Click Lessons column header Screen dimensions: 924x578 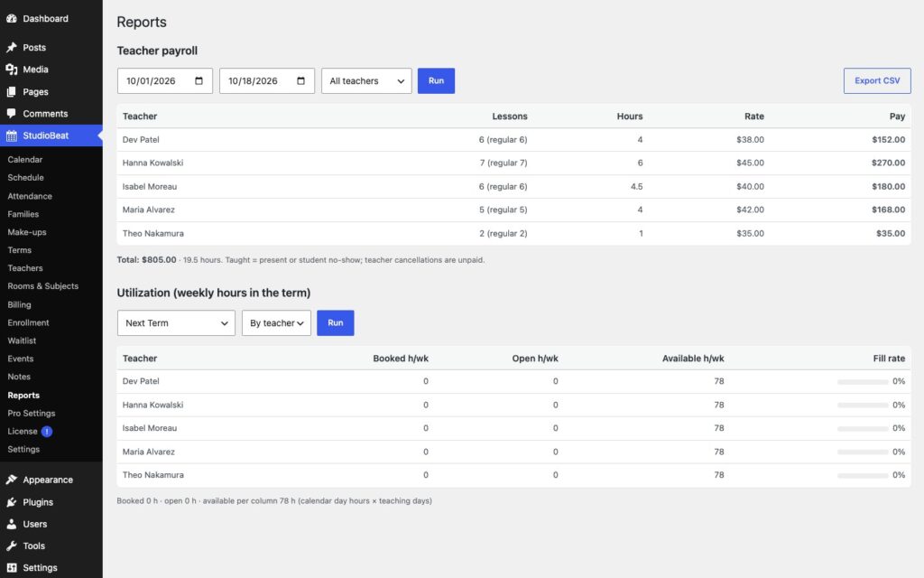pyautogui.click(x=510, y=117)
